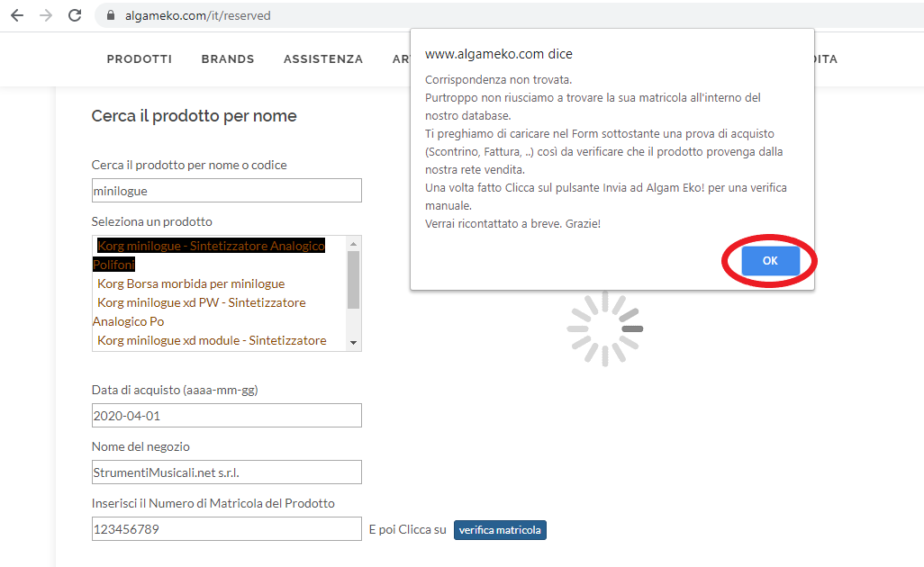924x567 pixels.
Task: Click the 'Corrispondenza non trovata.' message
Action: pyautogui.click(x=499, y=79)
